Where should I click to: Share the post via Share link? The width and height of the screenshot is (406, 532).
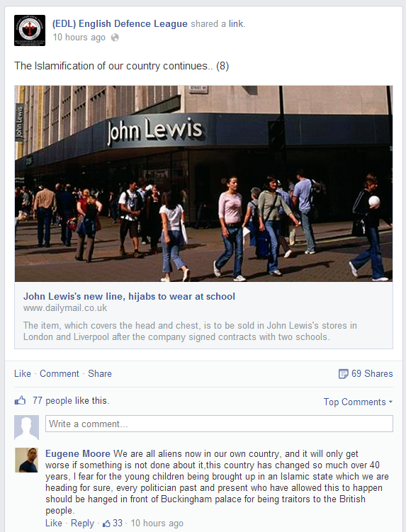(x=100, y=373)
